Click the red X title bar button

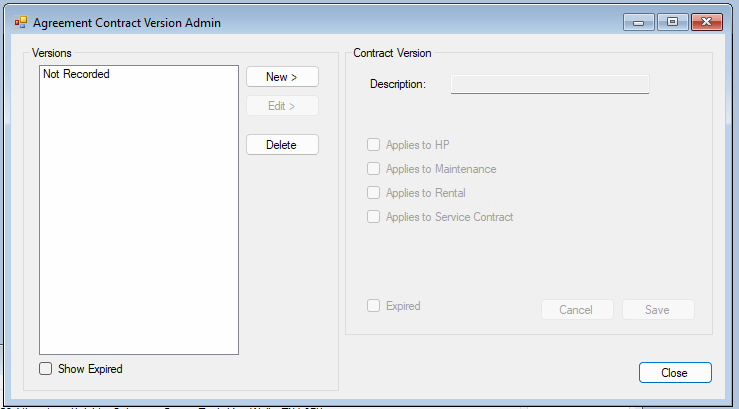click(x=706, y=22)
